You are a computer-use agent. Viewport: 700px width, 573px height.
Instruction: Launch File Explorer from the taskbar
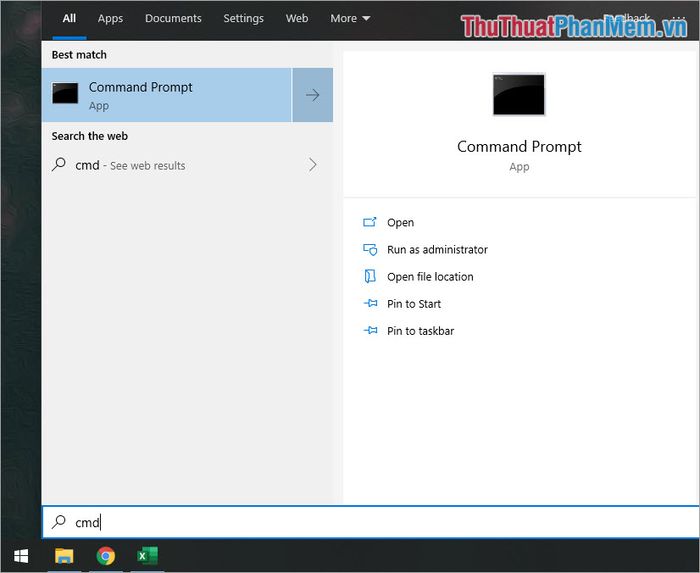click(x=64, y=556)
